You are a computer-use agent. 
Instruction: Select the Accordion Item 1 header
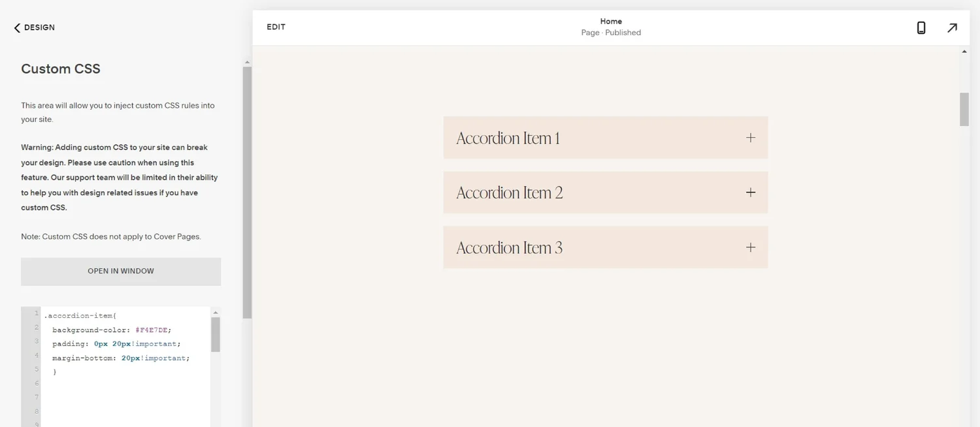pos(508,137)
